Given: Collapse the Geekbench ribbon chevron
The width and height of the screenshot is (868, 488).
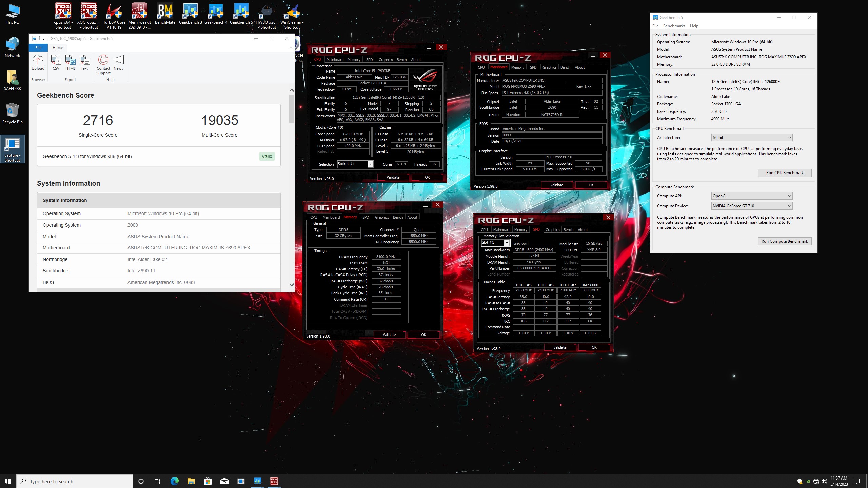Looking at the screenshot, I should pos(291,47).
